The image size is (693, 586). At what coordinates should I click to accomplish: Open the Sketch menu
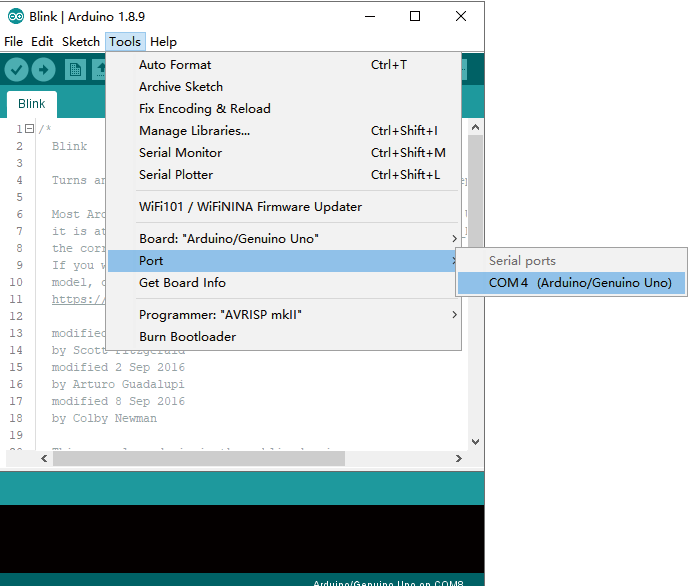81,42
